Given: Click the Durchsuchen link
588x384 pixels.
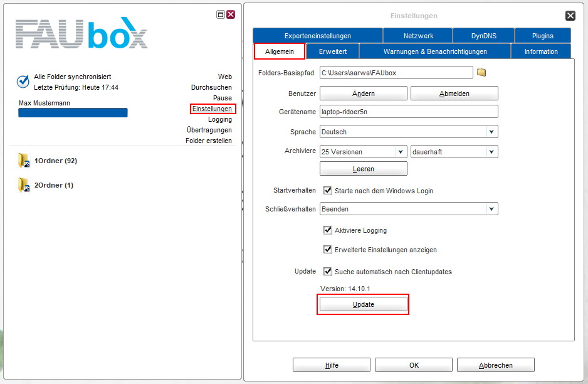Looking at the screenshot, I should click(211, 87).
